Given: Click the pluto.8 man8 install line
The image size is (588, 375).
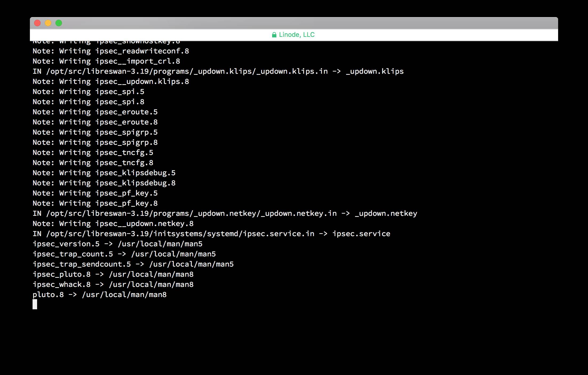Looking at the screenshot, I should point(100,295).
